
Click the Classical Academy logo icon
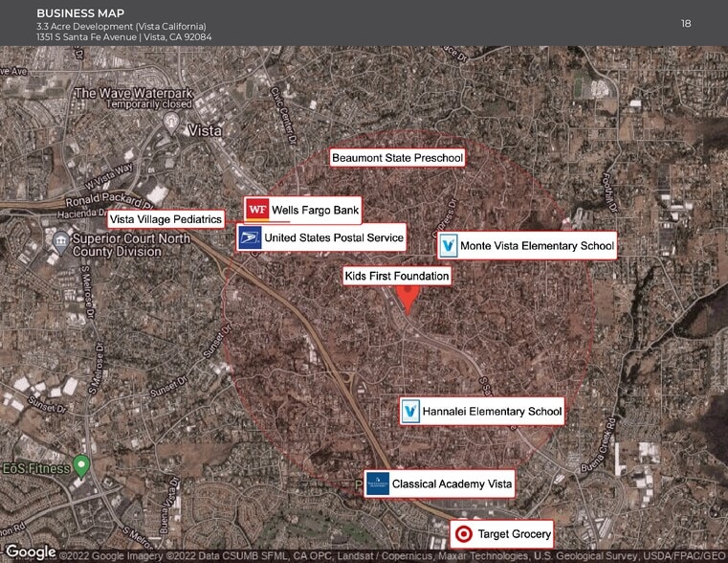(377, 484)
